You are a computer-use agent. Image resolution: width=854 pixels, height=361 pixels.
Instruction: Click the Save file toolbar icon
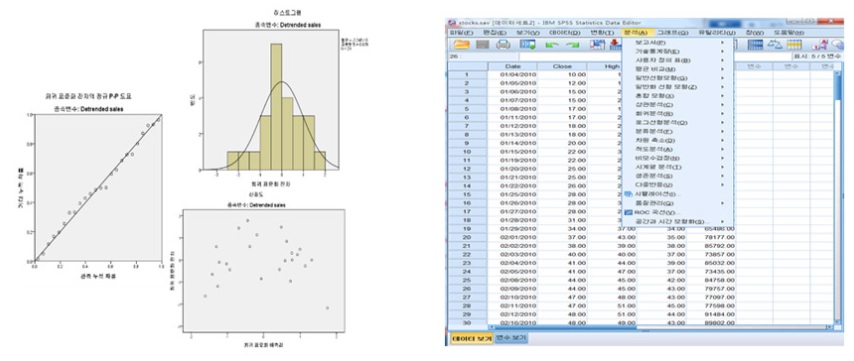(x=483, y=45)
